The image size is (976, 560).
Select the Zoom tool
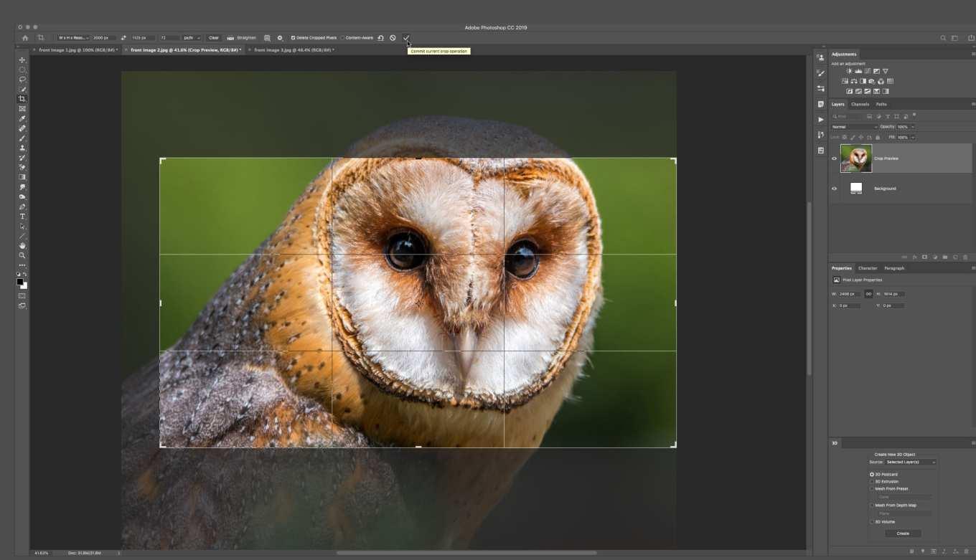pyautogui.click(x=22, y=255)
